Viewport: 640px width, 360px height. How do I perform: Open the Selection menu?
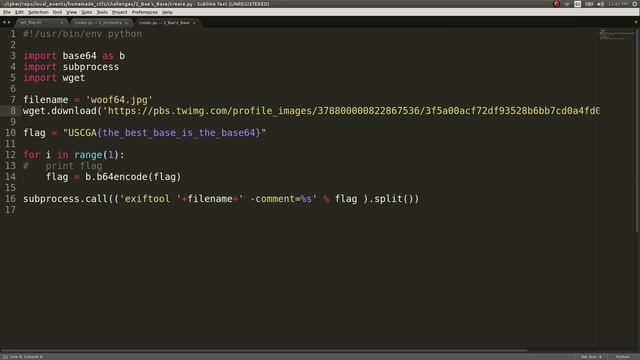pos(38,12)
